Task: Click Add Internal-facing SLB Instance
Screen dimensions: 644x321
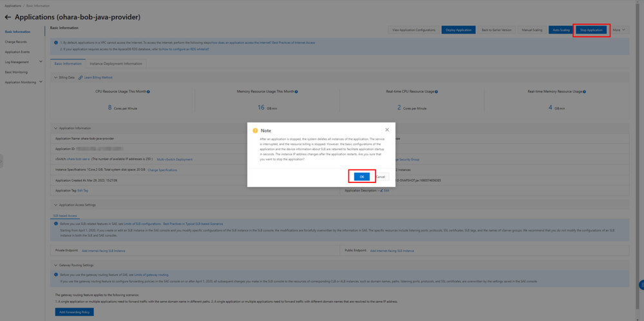Action: pyautogui.click(x=104, y=250)
